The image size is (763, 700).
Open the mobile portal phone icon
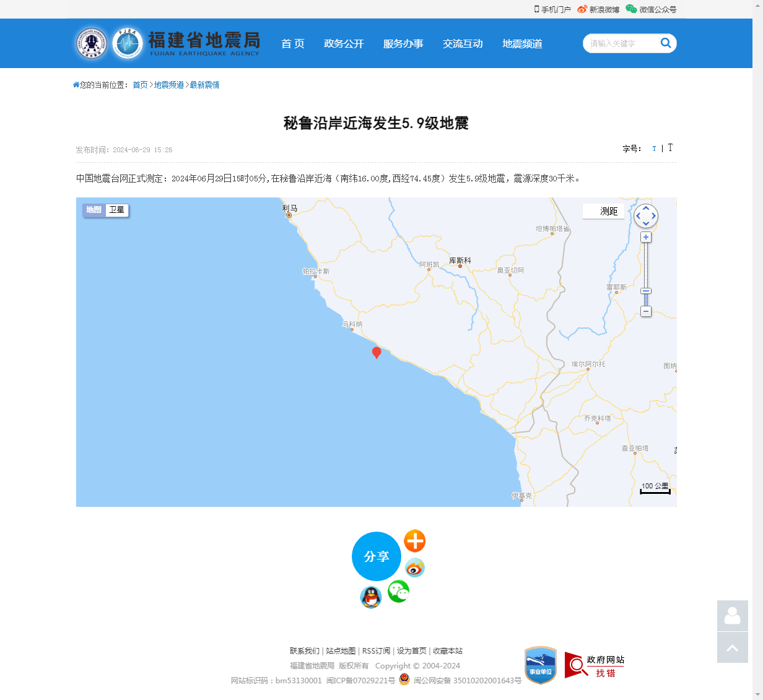click(537, 9)
